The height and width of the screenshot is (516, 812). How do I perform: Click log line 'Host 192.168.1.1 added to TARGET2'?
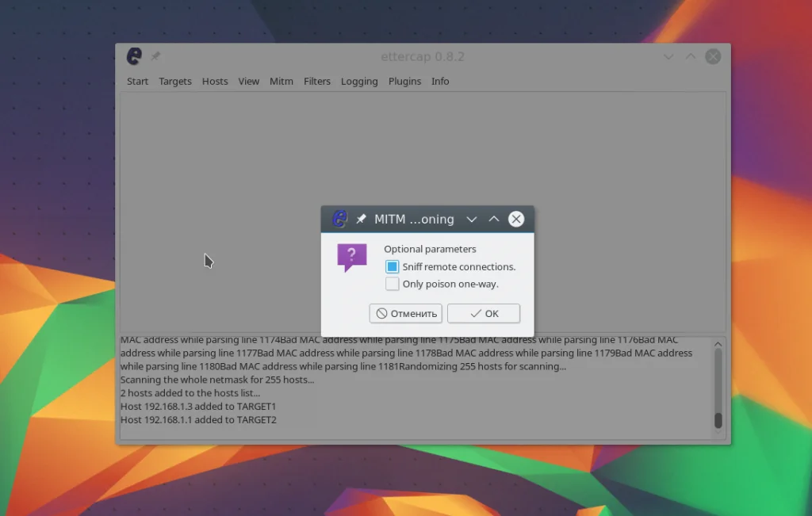coord(198,420)
